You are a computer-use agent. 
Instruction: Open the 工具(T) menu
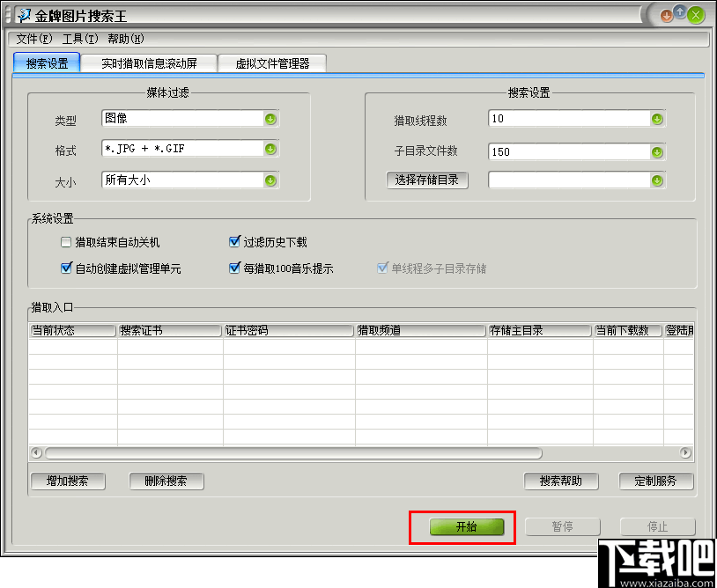click(x=80, y=39)
